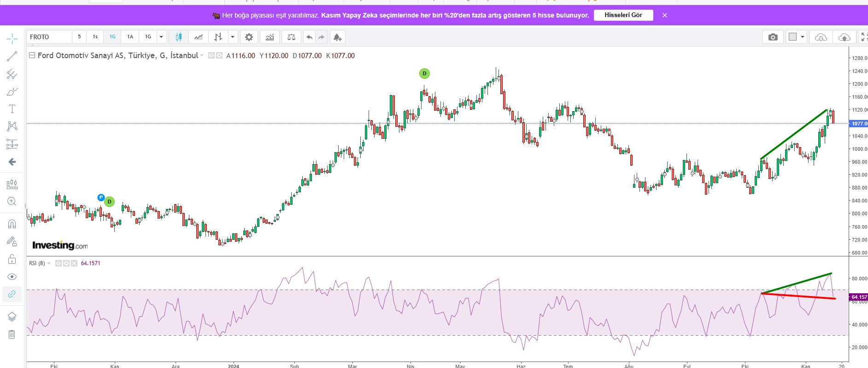
Task: Toggle Ford Otomotiv series visibility eye
Action: point(211,55)
